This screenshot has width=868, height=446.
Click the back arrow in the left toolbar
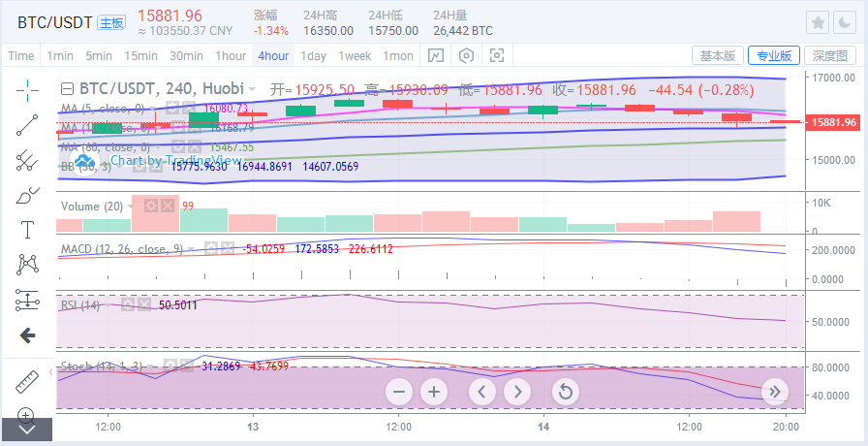(27, 334)
